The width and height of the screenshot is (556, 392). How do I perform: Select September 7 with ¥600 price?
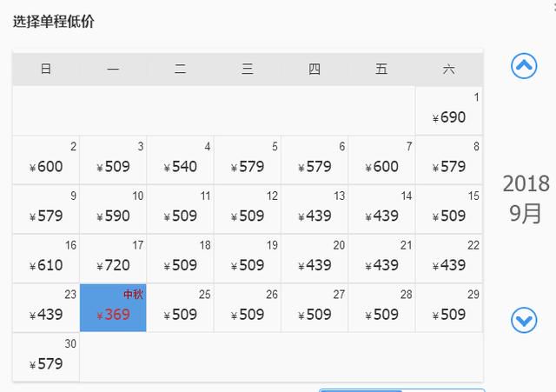[x=381, y=160]
